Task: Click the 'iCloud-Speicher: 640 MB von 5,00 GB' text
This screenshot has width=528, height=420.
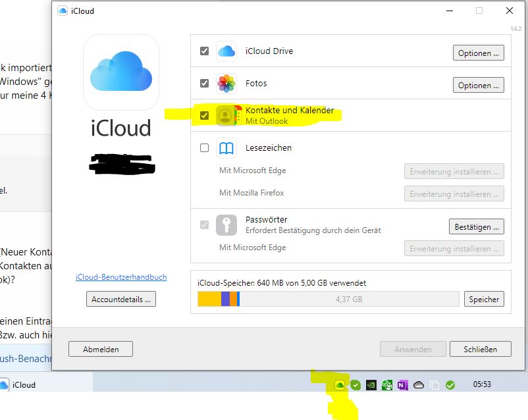Action: [x=282, y=283]
